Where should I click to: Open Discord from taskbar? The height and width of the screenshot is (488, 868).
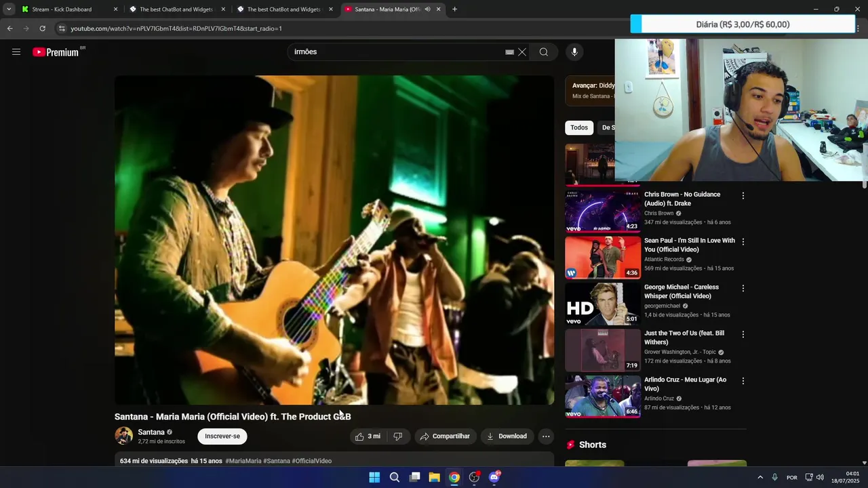point(494,477)
